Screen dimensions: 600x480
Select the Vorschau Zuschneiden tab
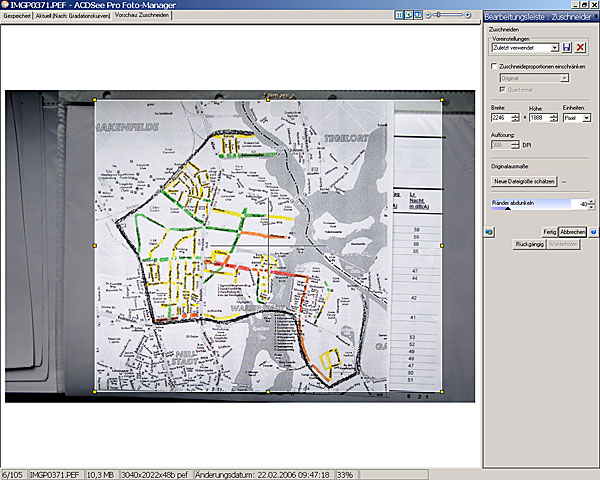[x=142, y=17]
